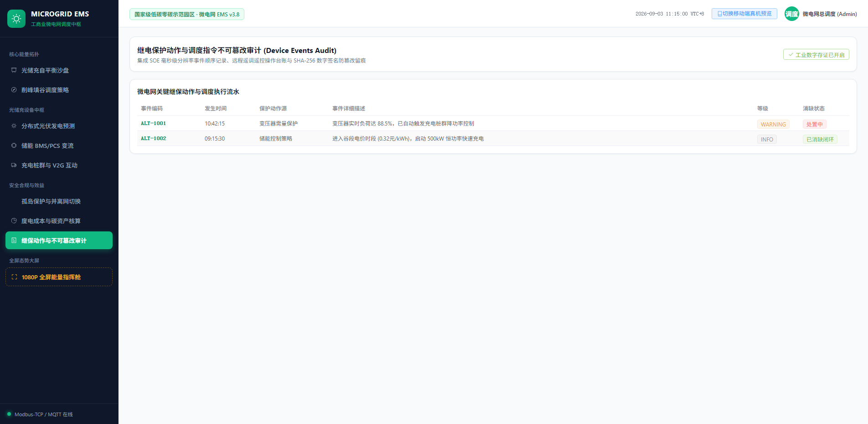Click the green Modbus-TCP online status dot

(9, 414)
